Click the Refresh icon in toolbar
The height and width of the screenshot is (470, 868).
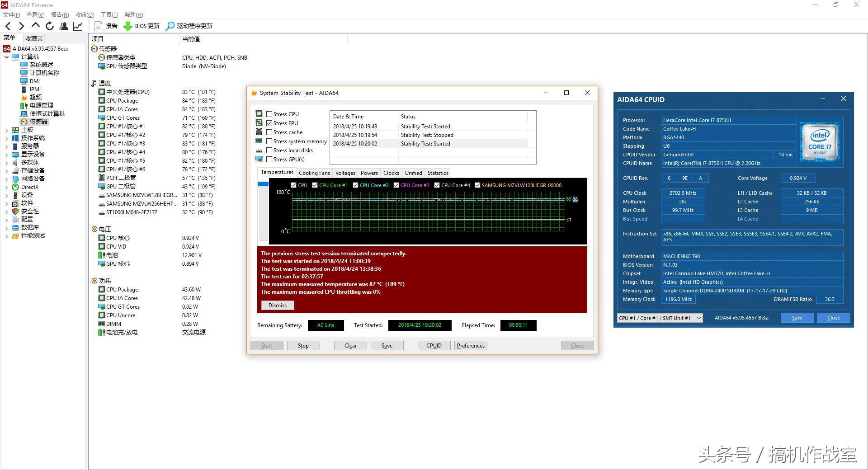(50, 26)
